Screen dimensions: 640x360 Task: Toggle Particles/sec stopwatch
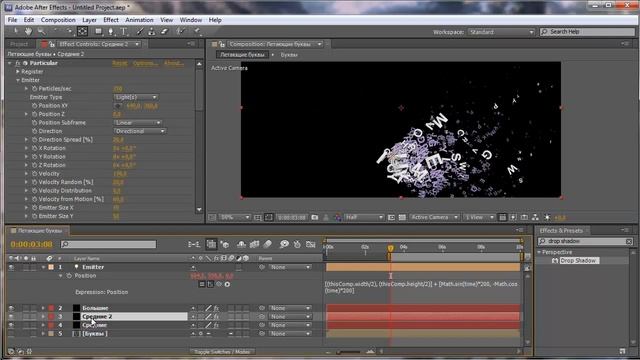[34, 89]
